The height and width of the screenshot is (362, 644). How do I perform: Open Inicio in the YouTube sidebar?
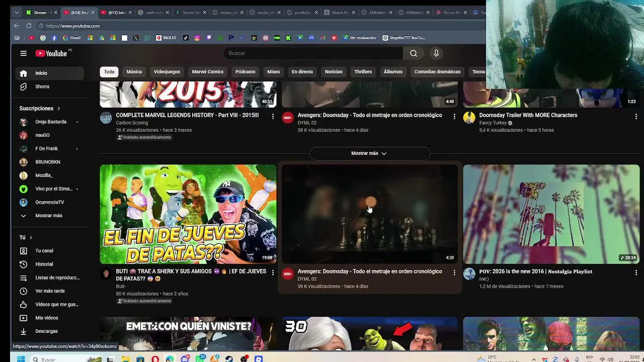coord(49,73)
